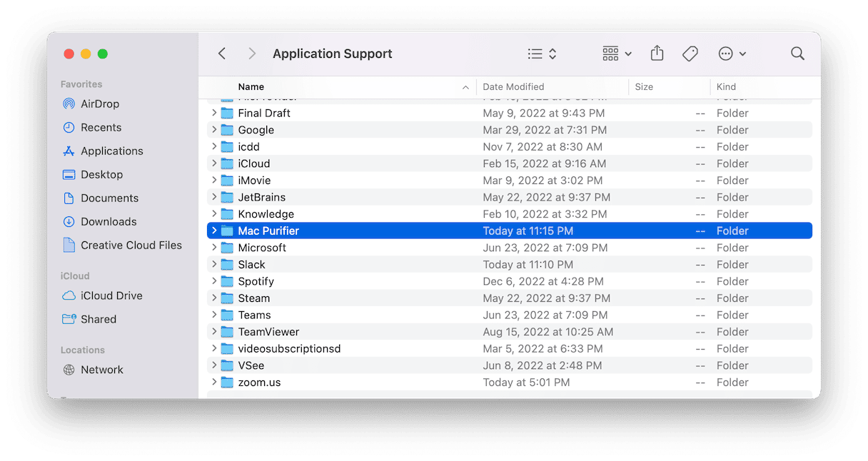Open iCloud Drive in the sidebar
The image size is (868, 461).
click(x=111, y=295)
